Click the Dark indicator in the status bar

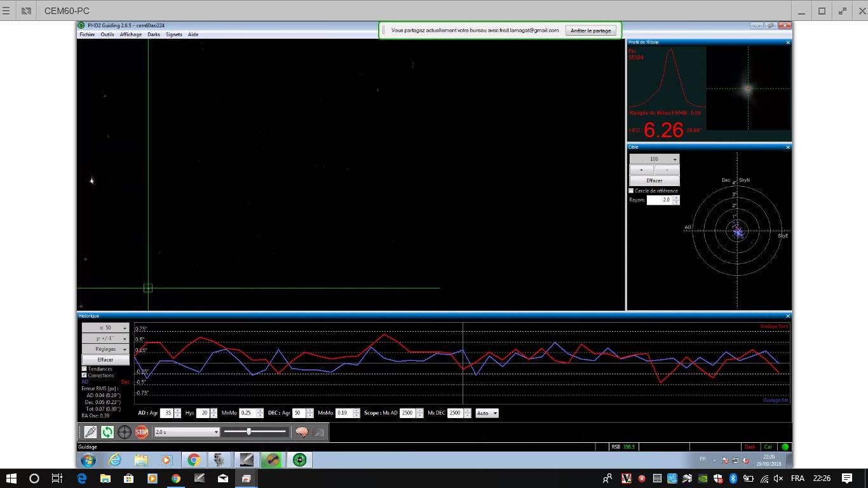(x=750, y=447)
